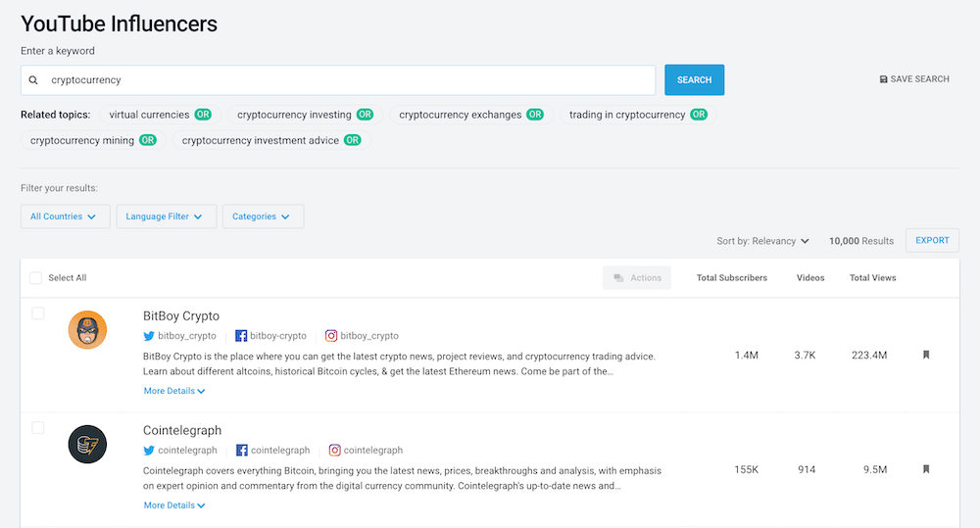Click the 10,000 Results count

(861, 241)
